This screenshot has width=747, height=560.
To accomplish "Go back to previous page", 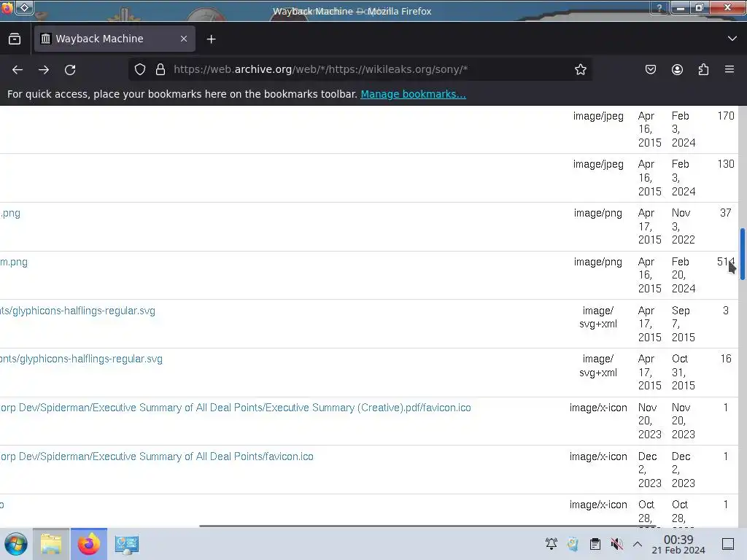I will [18, 69].
